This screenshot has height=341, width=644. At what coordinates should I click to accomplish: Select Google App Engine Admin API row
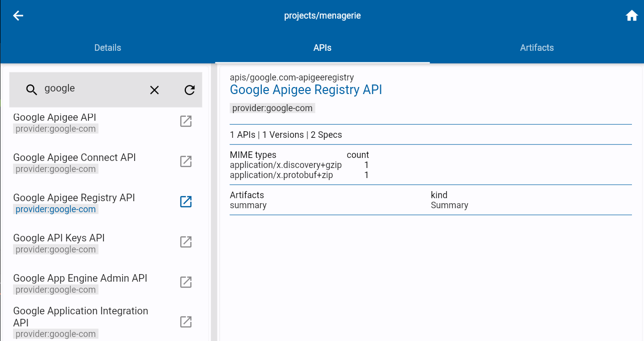click(x=105, y=284)
